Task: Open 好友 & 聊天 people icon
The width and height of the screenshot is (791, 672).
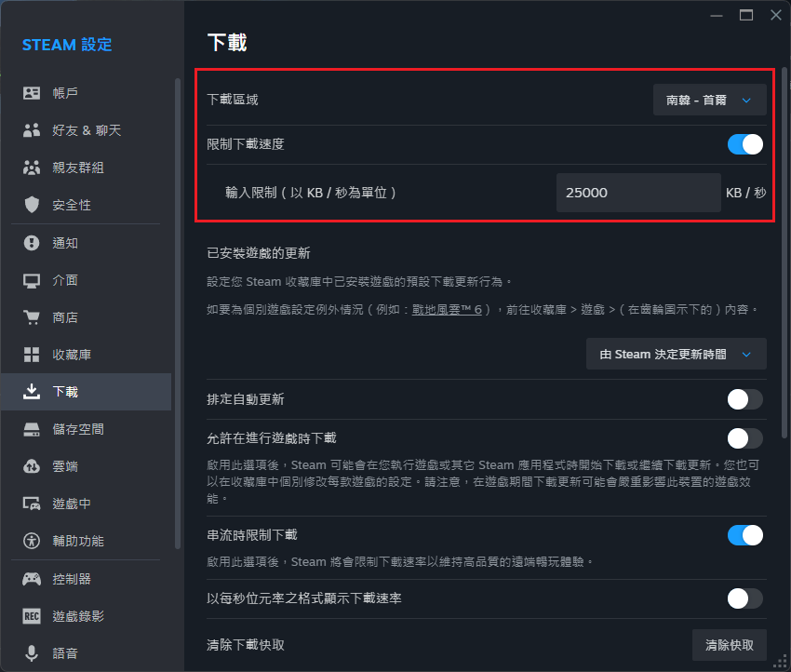Action: point(32,130)
